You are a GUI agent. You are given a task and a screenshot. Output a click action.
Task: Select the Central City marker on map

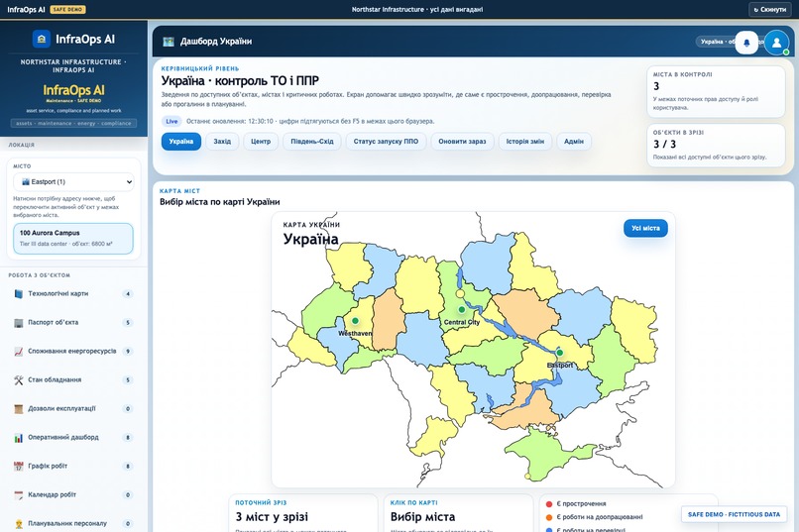pos(462,309)
